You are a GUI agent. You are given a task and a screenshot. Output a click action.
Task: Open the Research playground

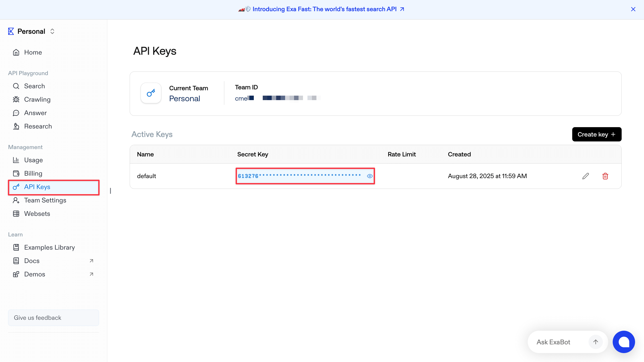(38, 126)
